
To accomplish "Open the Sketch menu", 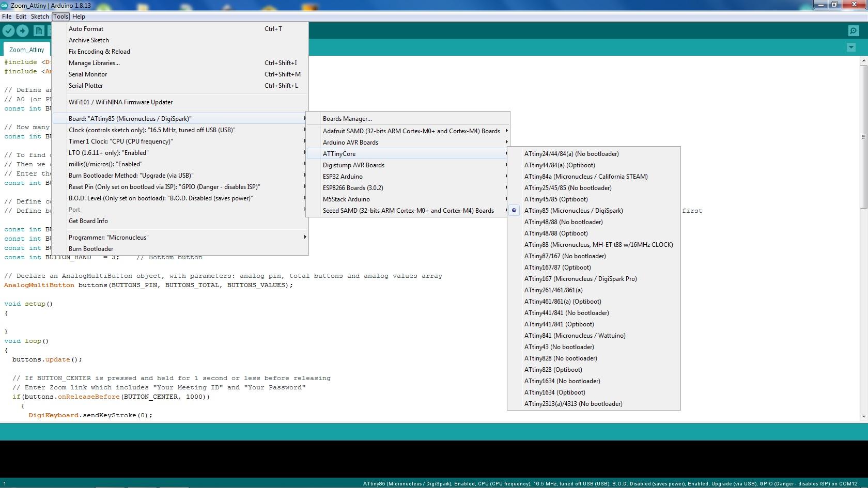I will point(40,17).
